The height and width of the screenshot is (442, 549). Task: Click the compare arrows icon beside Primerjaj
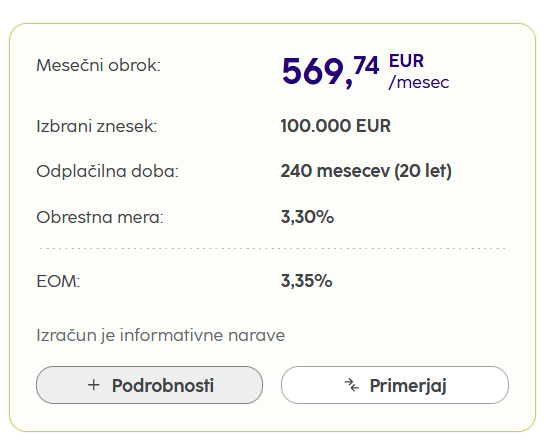click(352, 385)
